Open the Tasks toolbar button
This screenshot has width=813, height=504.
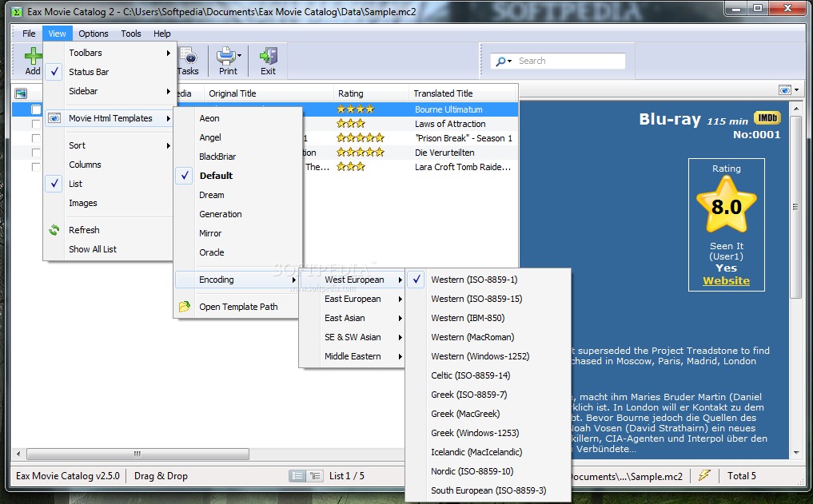point(188,62)
